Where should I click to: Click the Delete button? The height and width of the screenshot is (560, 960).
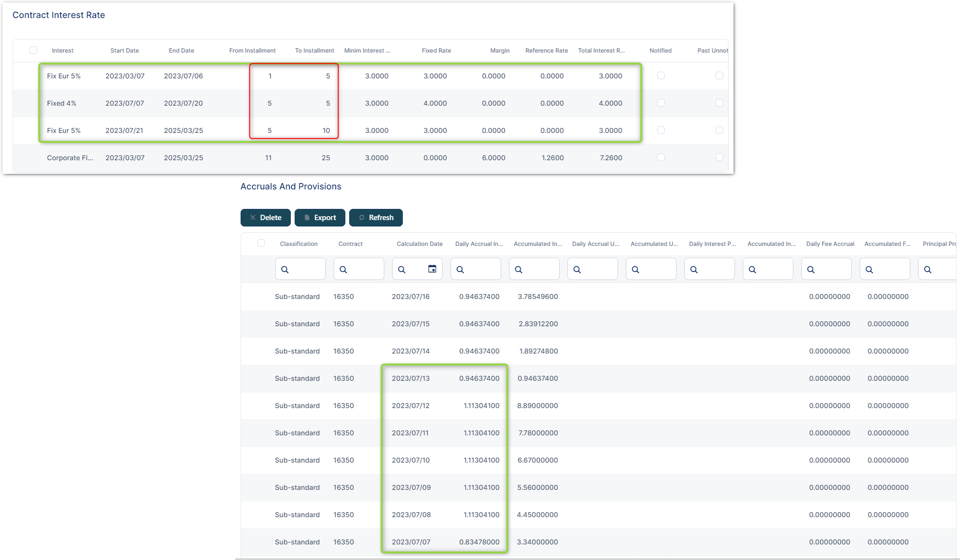tap(265, 218)
